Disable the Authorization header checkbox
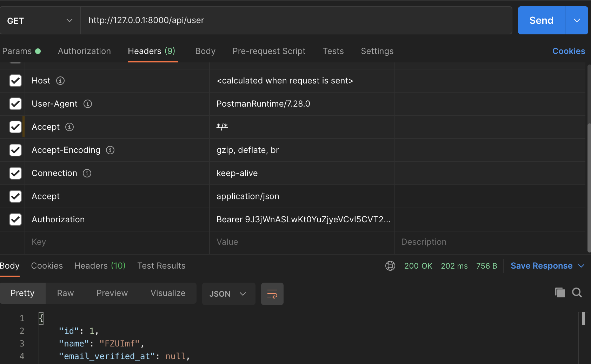 (15, 220)
